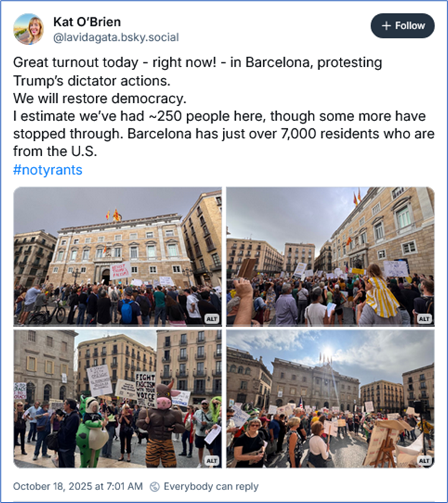Image resolution: width=448 pixels, height=503 pixels.
Task: Show ALT text on the top-left photo
Action: 212,318
